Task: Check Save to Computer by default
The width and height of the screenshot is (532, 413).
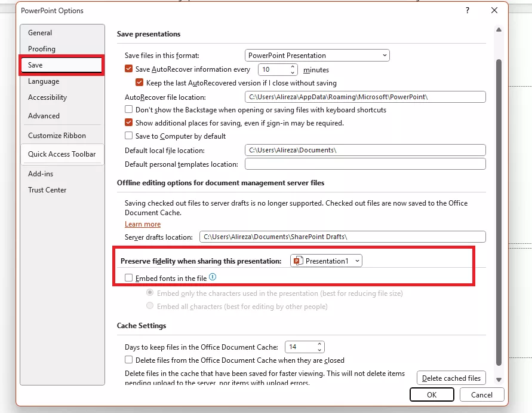Action: coord(128,136)
